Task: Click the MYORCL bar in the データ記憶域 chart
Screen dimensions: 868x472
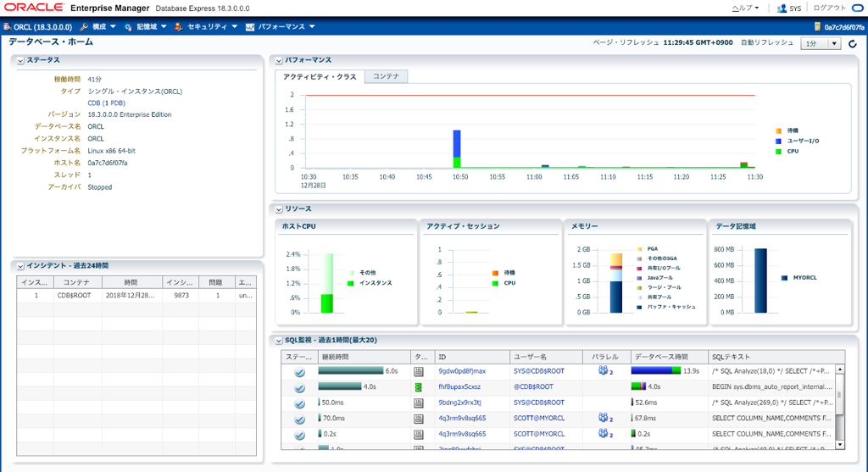Action: pyautogui.click(x=760, y=280)
